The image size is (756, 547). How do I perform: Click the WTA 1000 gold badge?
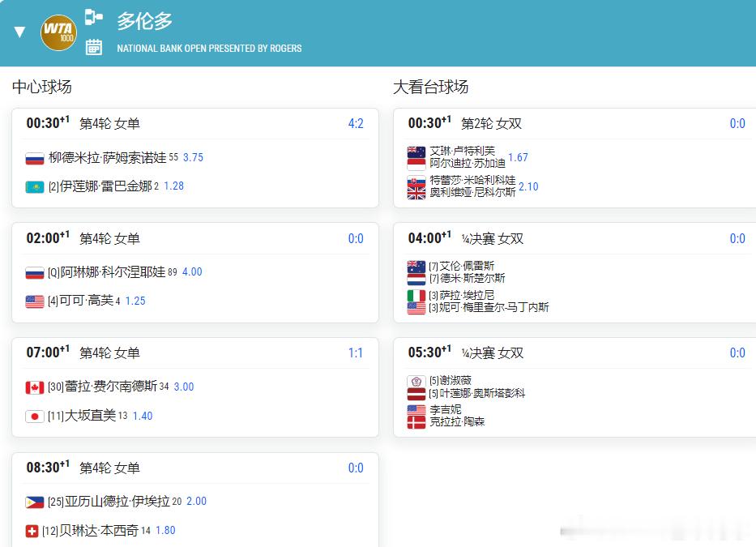pyautogui.click(x=58, y=32)
